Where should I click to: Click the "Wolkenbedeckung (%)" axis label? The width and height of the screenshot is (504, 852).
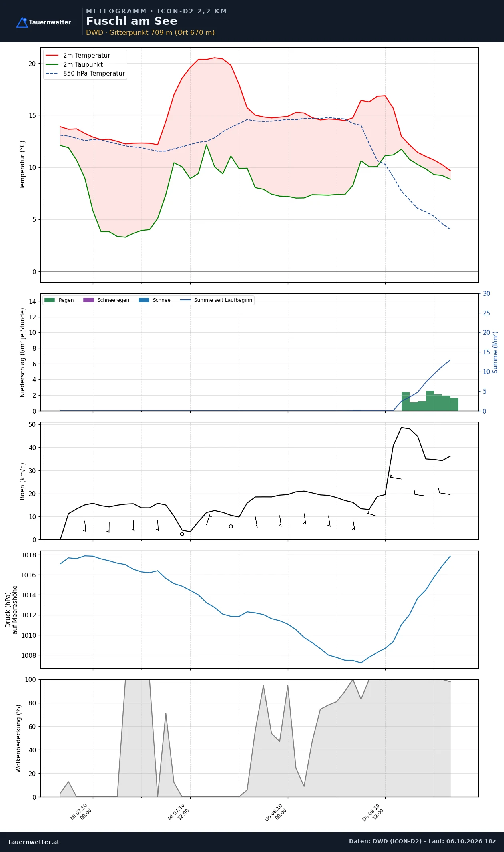click(x=18, y=739)
